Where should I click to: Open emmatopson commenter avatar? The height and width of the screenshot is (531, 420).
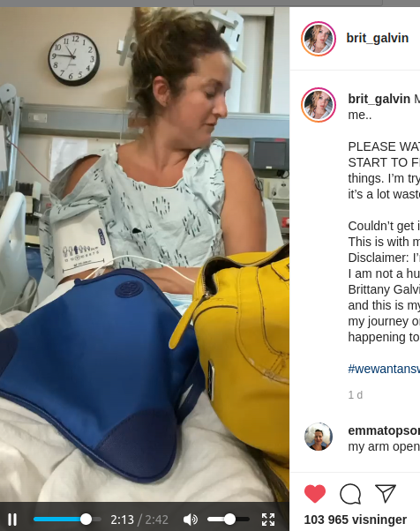click(x=319, y=437)
